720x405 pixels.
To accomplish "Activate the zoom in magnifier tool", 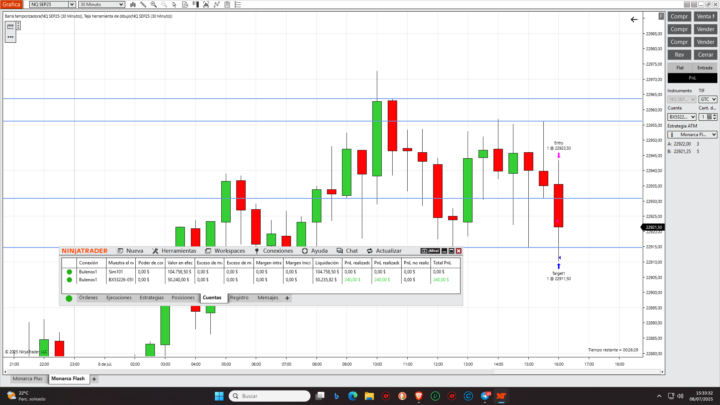I will (x=154, y=5).
